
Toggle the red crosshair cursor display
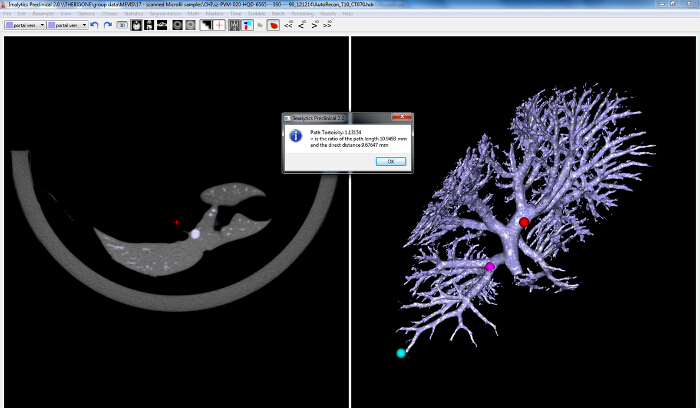pos(218,25)
